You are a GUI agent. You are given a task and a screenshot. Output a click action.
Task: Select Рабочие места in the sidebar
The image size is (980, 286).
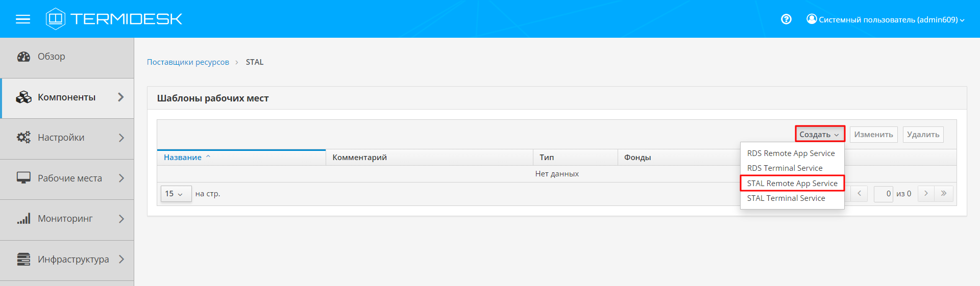67,179
